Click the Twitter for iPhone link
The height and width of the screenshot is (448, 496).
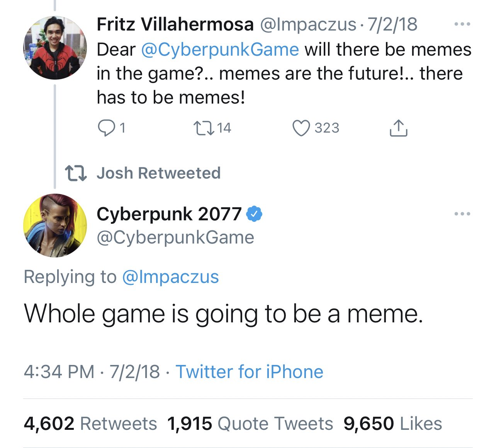[250, 371]
